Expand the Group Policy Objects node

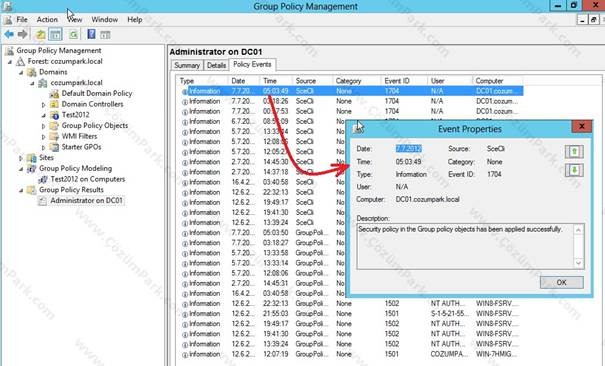point(44,126)
